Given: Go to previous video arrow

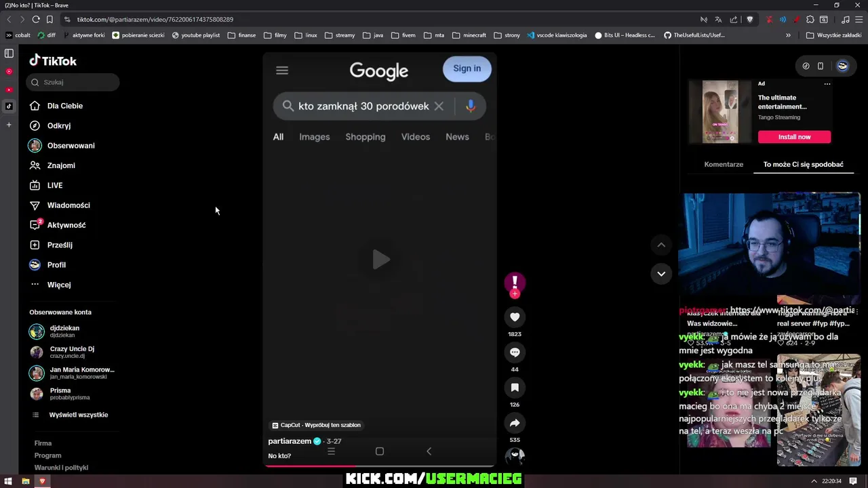Looking at the screenshot, I should (x=661, y=245).
